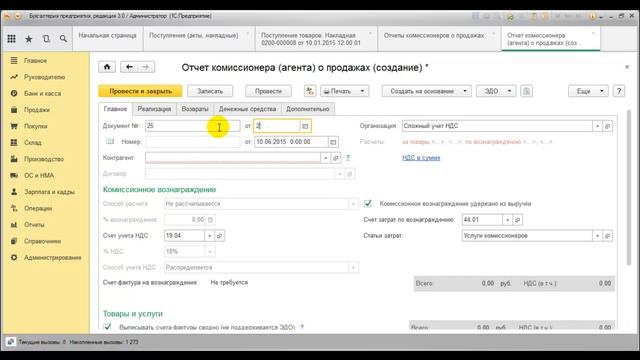This screenshot has width=640, height=360.
Task: Open Склад section in sidebar
Action: click(33, 142)
